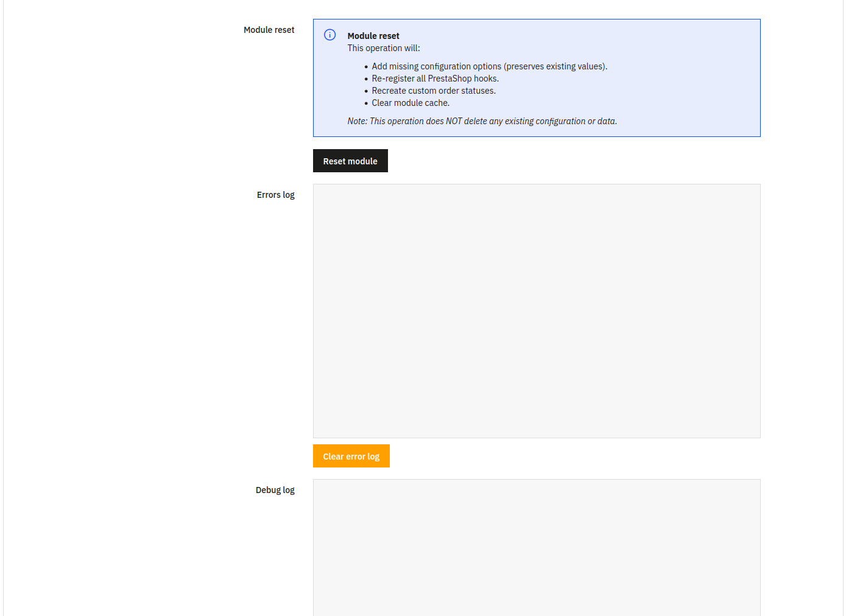Click the word "PrestaShop" in the hooks bullet

pyautogui.click(x=449, y=79)
